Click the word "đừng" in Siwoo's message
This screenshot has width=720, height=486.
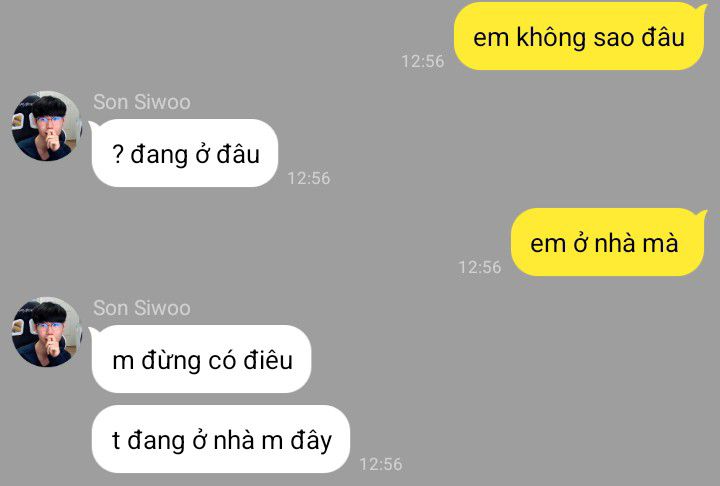[x=171, y=361]
